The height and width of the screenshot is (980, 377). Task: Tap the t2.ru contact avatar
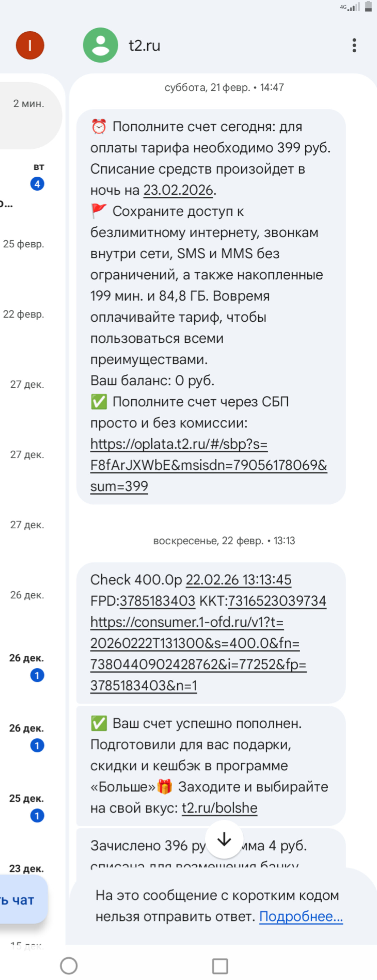[100, 45]
